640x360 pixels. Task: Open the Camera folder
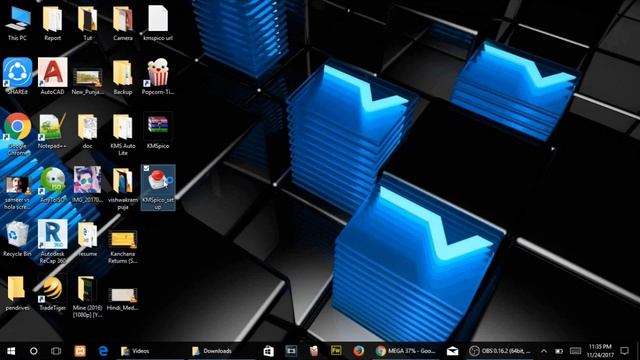click(x=122, y=23)
